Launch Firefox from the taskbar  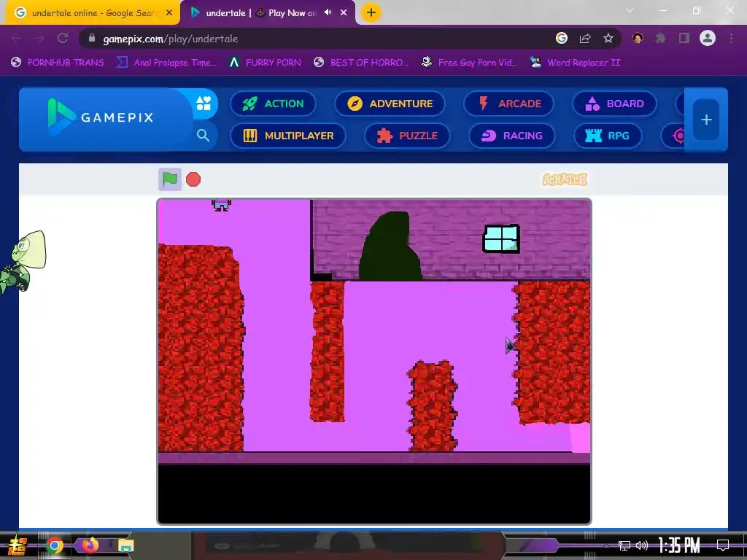[90, 545]
